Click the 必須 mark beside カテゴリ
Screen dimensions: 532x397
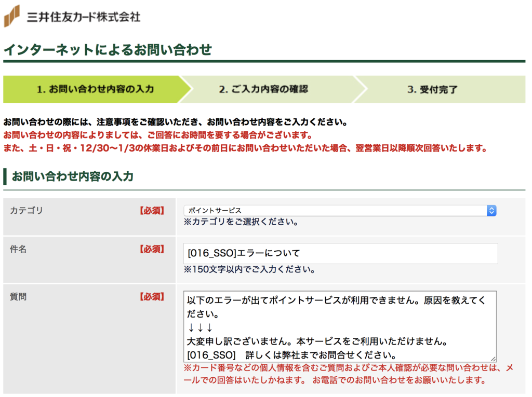click(x=152, y=211)
